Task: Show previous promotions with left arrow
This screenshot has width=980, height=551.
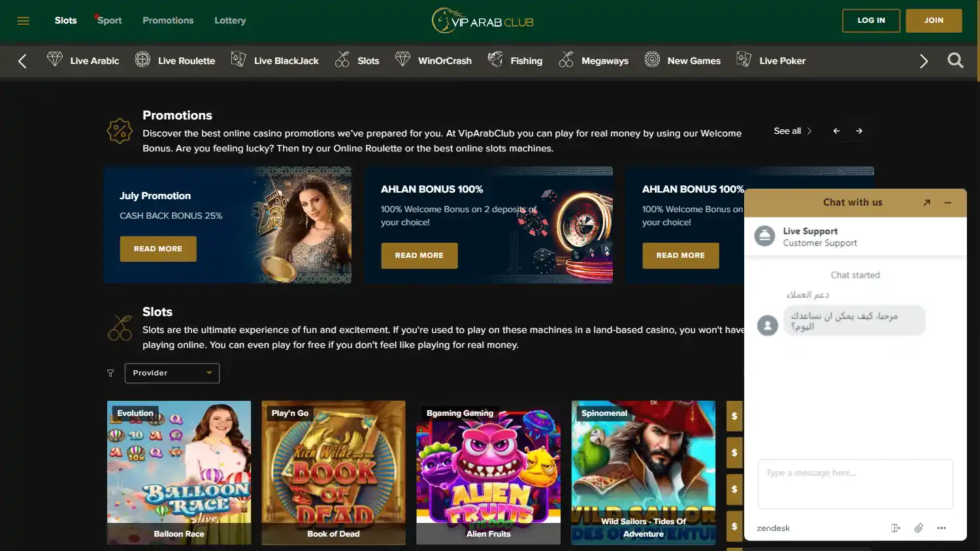Action: click(x=836, y=131)
